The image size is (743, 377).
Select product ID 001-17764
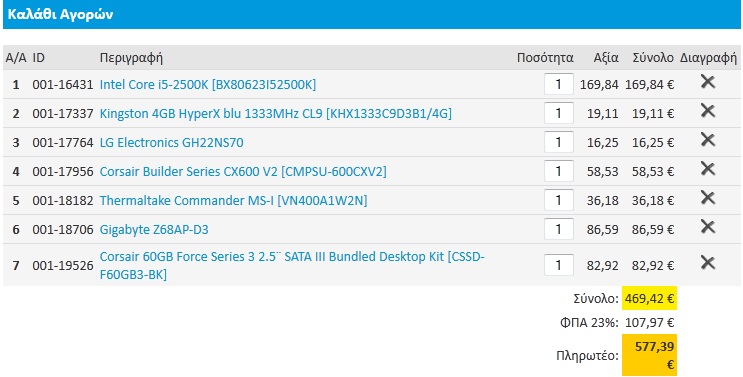[63, 143]
